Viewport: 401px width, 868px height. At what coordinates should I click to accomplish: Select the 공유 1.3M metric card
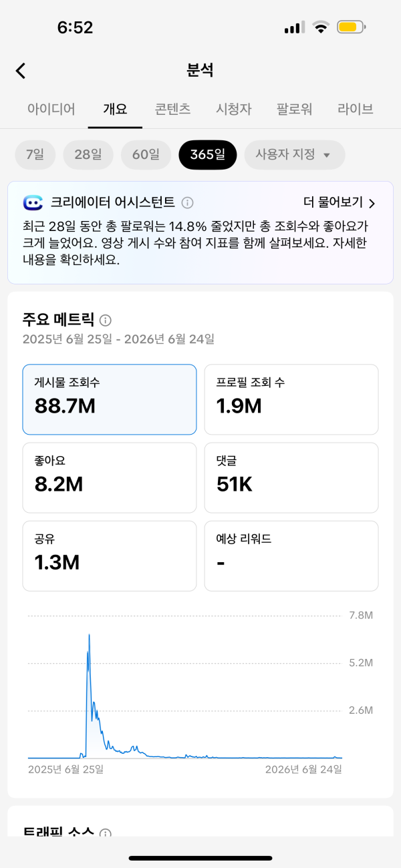click(110, 556)
